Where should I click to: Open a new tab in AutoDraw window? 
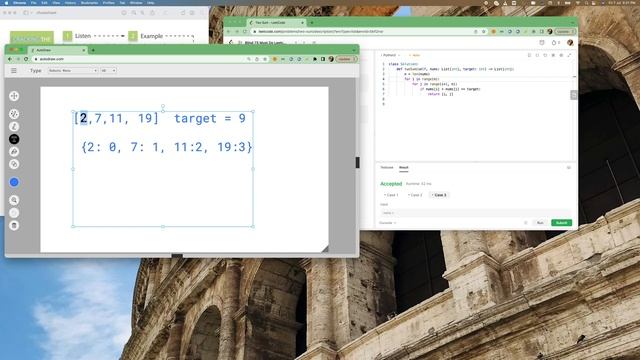(93, 50)
